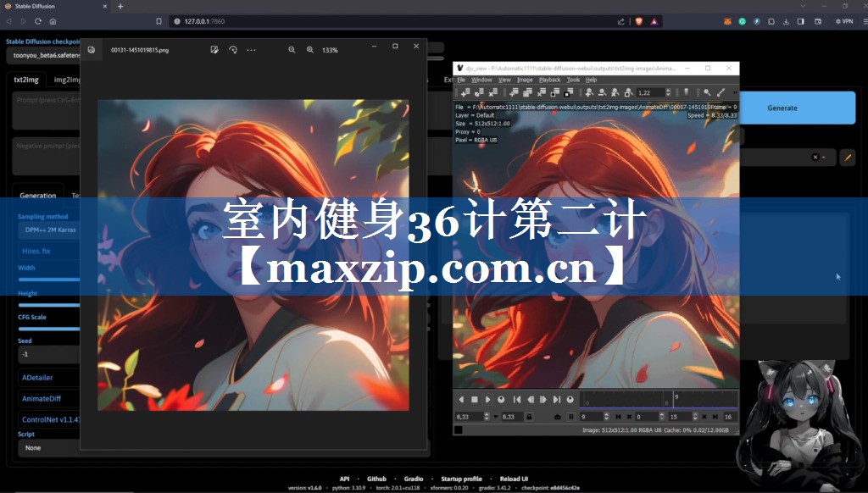Open magnify tool in djv_view toolbar
Viewport: 868px width, 493px height.
click(x=707, y=92)
